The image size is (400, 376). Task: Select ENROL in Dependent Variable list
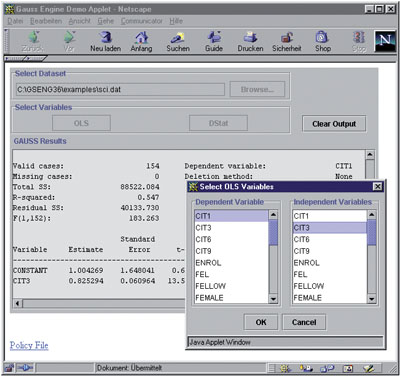(231, 263)
